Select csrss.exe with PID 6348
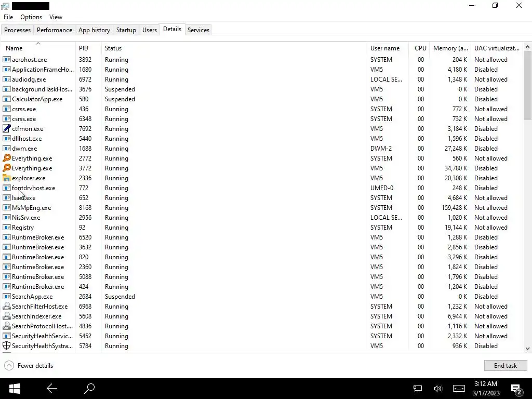Screen dimensions: 532x399 coord(262,119)
